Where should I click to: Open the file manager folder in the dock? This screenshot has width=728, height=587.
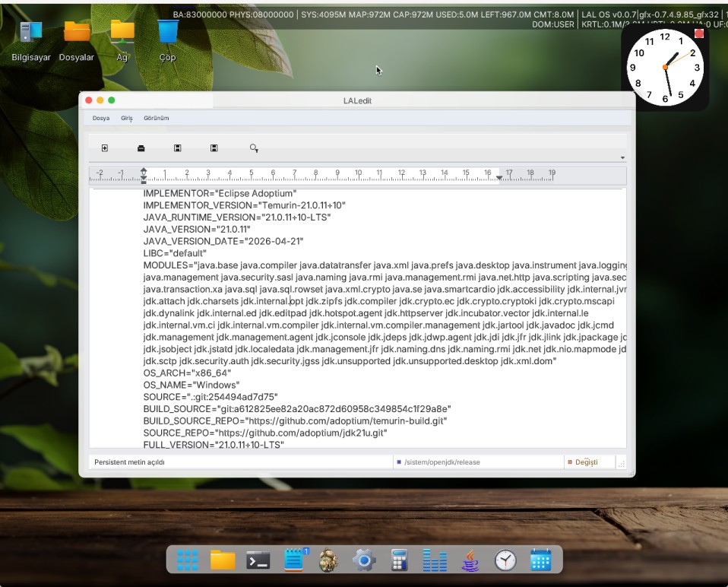point(223,560)
